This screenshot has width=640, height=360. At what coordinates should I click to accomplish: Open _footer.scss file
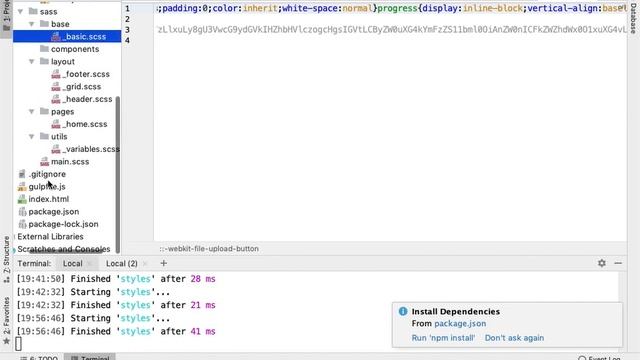(86, 74)
